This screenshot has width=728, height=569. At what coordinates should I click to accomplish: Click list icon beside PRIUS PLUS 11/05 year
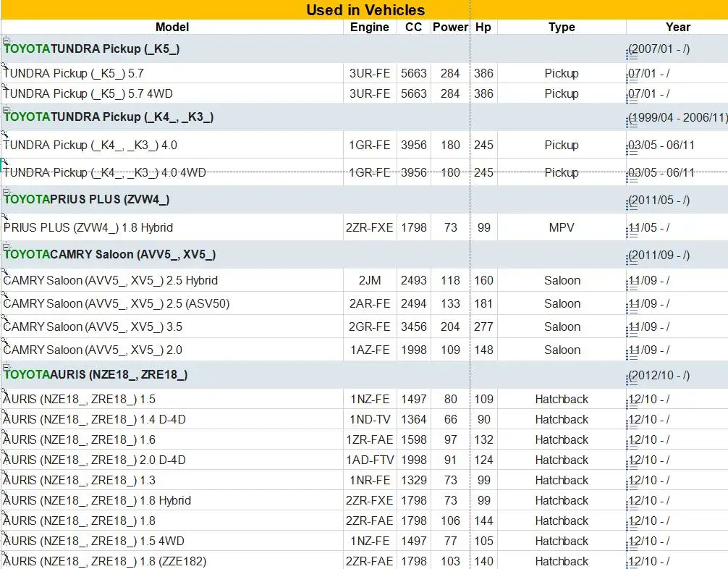click(632, 232)
